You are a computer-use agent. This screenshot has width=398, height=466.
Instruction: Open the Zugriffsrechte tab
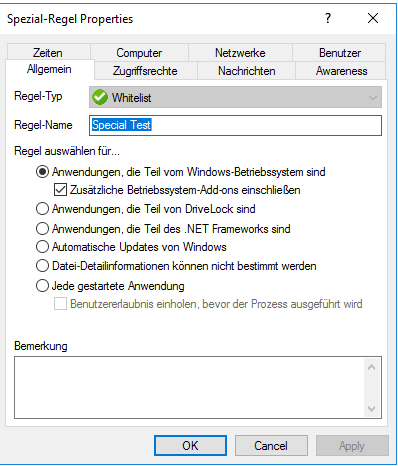[145, 71]
